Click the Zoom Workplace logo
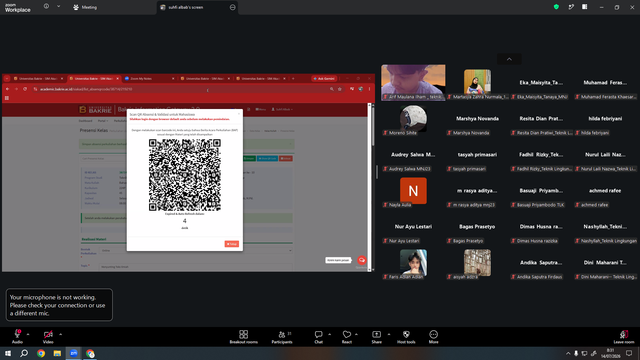Screen dimensions: 640x360 tap(18, 8)
